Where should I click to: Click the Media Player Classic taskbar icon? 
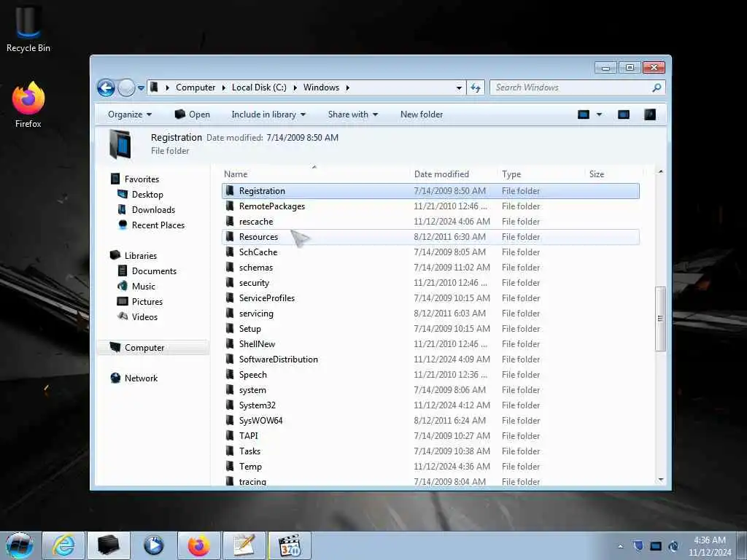click(x=289, y=545)
